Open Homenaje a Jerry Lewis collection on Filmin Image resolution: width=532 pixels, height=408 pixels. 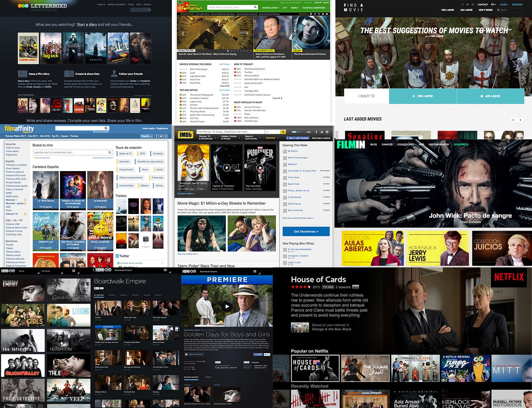[x=438, y=248]
